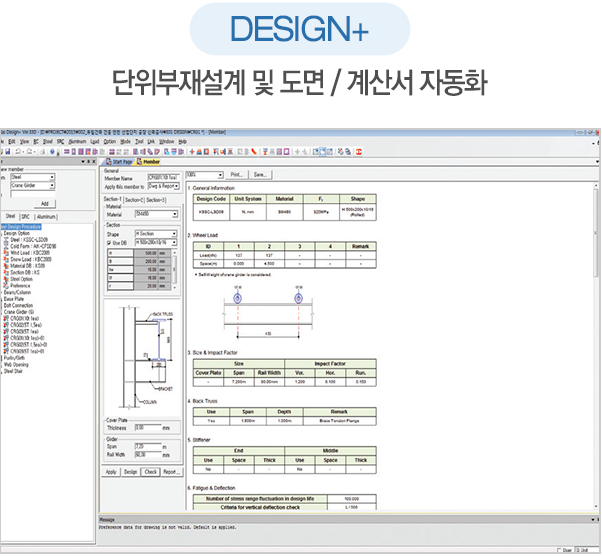Screen dimensions: 602x556
Task: Open the Tool menu
Action: pos(139,142)
